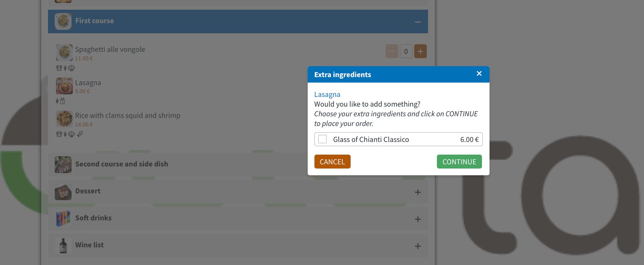Expand the Dessert section
The image size is (644, 265).
click(418, 192)
